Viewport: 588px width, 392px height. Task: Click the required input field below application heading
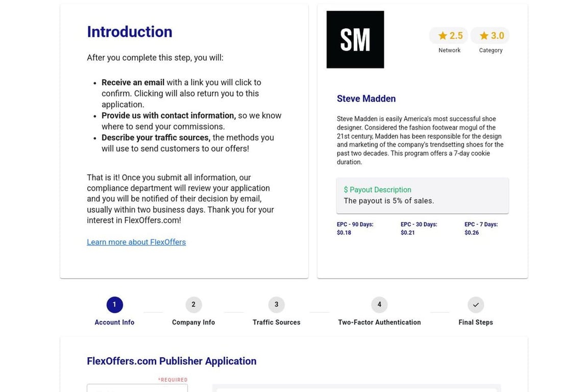click(137, 388)
